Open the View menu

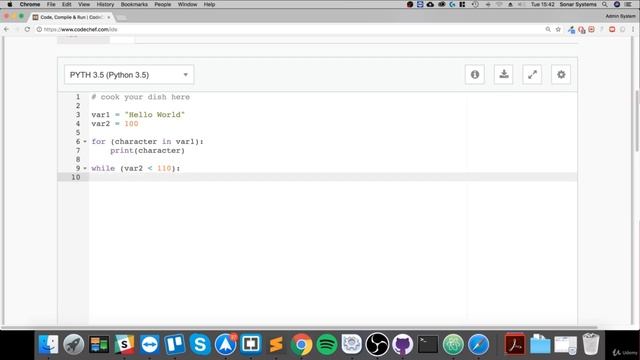click(84, 4)
